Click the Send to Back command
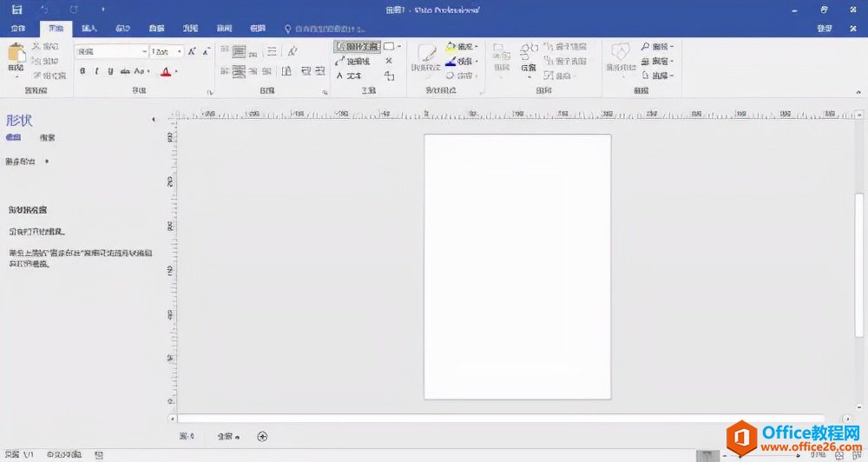This screenshot has height=462, width=868. pyautogui.click(x=565, y=61)
